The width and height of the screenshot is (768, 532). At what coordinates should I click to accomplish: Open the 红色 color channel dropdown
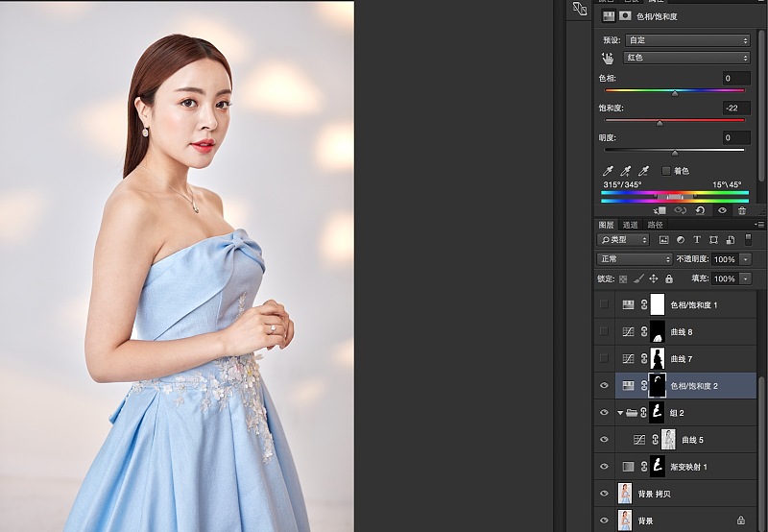(x=686, y=58)
